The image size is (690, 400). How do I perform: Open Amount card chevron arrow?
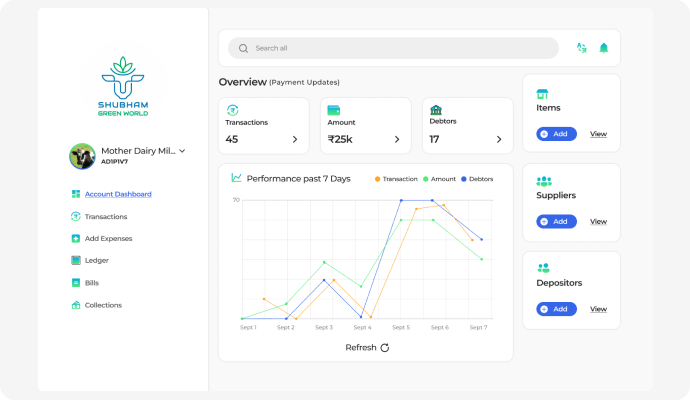pyautogui.click(x=397, y=140)
